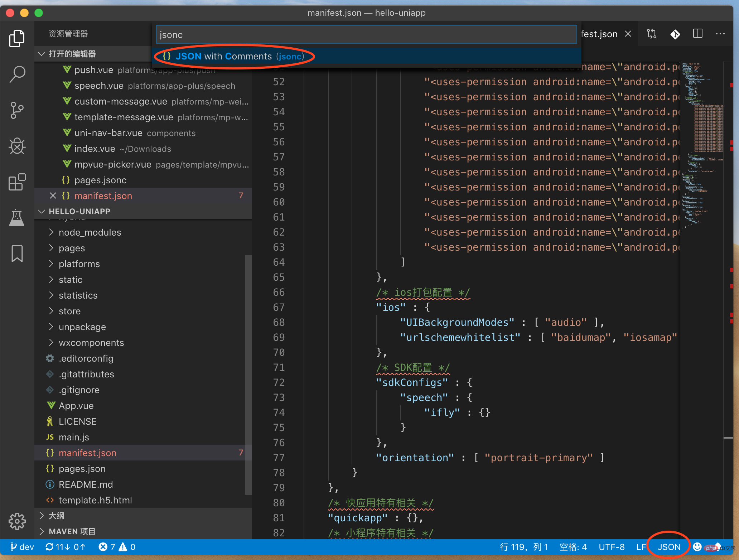Screen dimensions: 739x560
Task: Close the manifest.json editor tab
Action: tap(628, 34)
